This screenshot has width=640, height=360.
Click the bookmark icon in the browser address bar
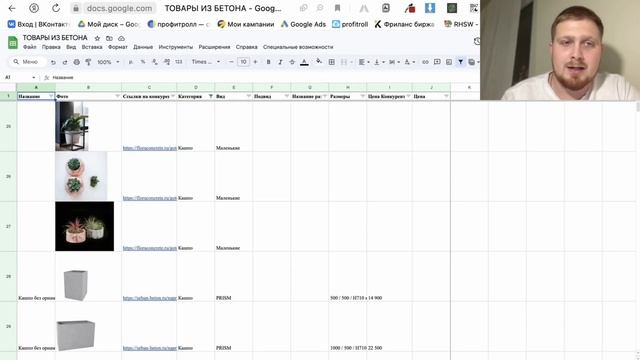(x=338, y=8)
